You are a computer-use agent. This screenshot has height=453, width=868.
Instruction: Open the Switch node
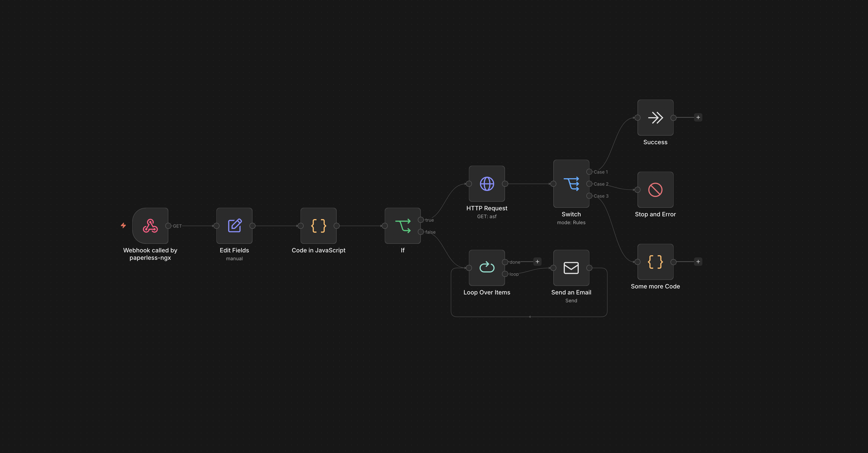tap(571, 184)
